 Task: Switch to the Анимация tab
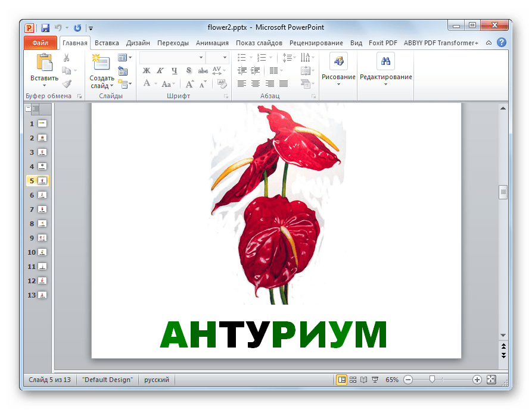(212, 43)
